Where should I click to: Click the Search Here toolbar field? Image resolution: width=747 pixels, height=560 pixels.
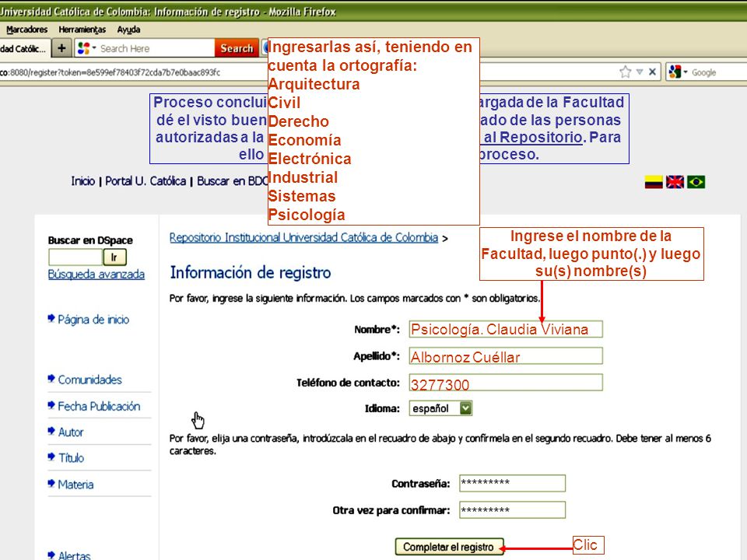pyautogui.click(x=155, y=48)
